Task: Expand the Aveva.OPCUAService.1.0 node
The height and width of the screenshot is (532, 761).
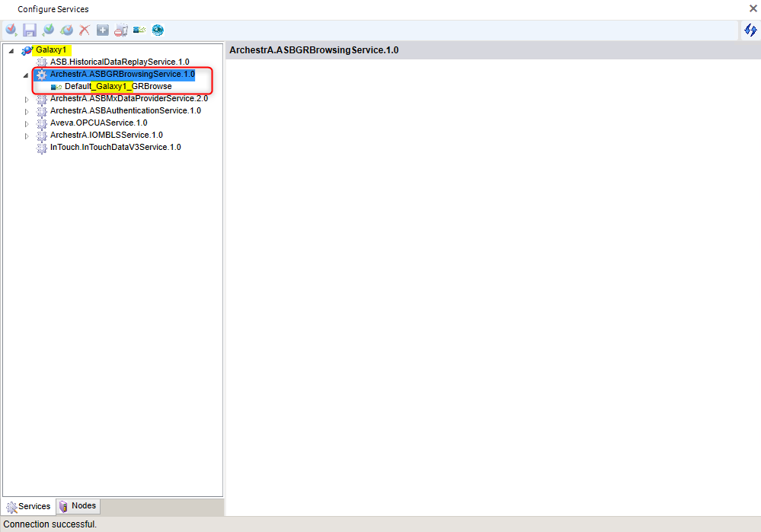Action: pyautogui.click(x=27, y=123)
